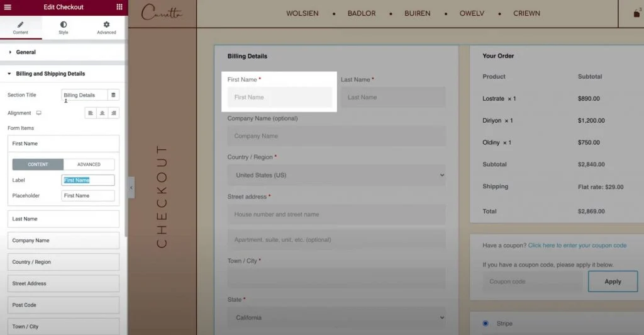Screen dimensions: 644x335
Task: Click the Apply coupon button
Action: pyautogui.click(x=613, y=281)
